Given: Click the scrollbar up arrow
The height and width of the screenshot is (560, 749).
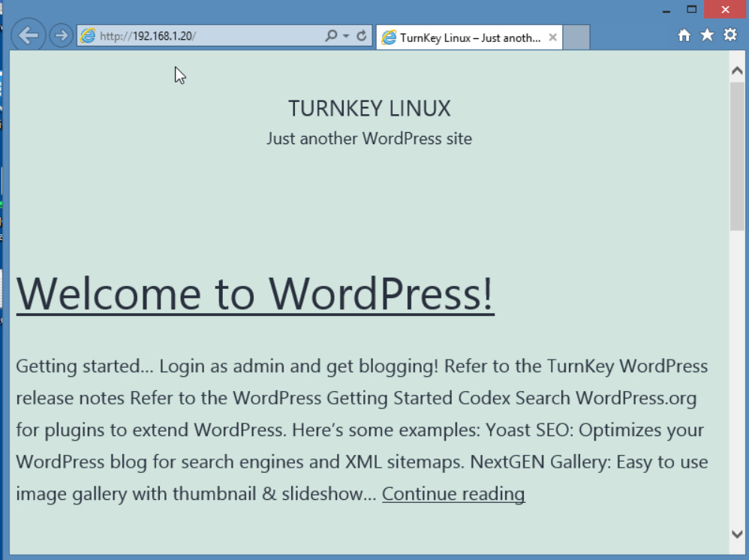Looking at the screenshot, I should click(x=737, y=71).
